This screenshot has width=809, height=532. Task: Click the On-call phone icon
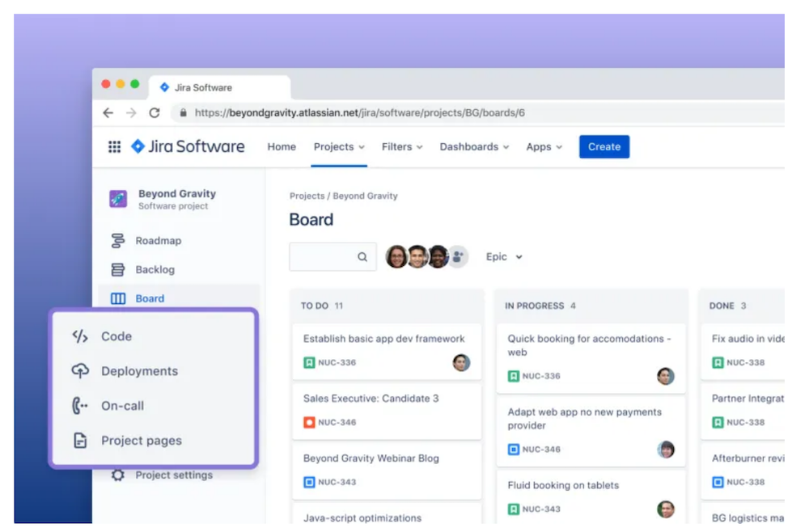pyautogui.click(x=79, y=406)
